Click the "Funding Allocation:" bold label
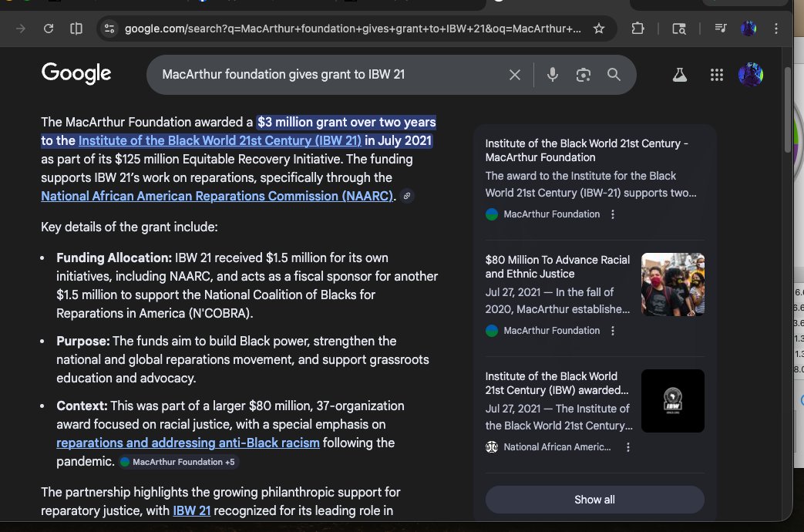The image size is (804, 532). click(114, 258)
